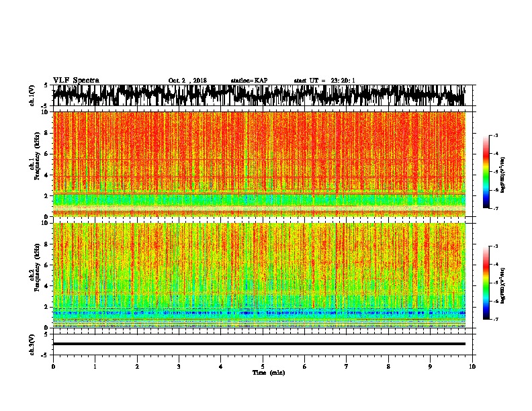The width and height of the screenshot is (532, 411).
Task: Click the flat ch.3 voltage trace line
Action: tap(259, 344)
